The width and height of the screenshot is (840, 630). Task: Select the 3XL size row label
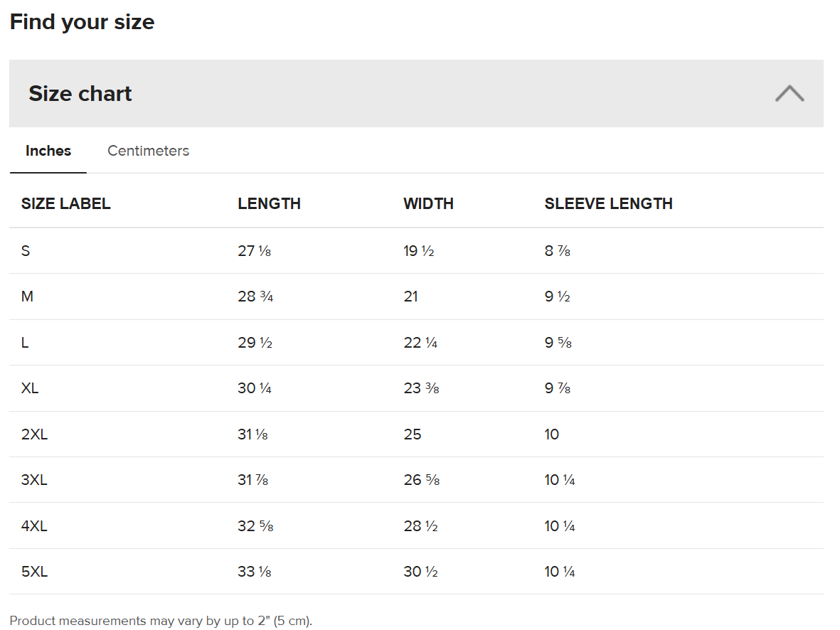point(34,479)
